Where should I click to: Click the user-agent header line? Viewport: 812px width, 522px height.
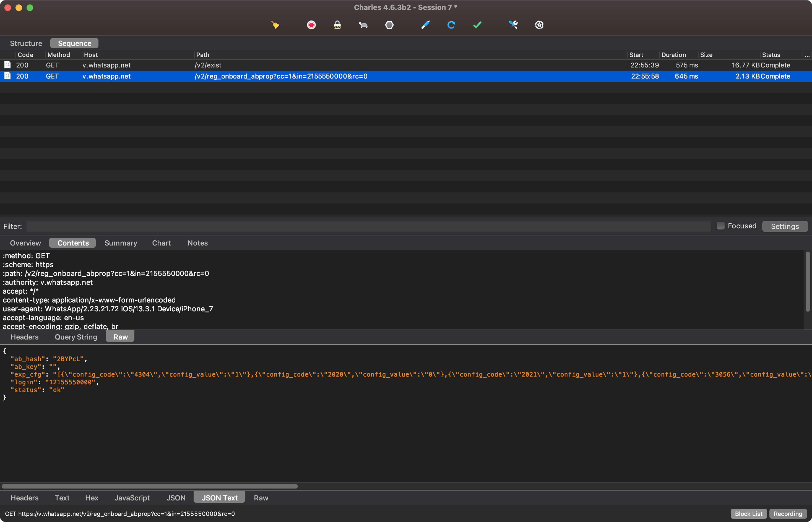tap(108, 309)
